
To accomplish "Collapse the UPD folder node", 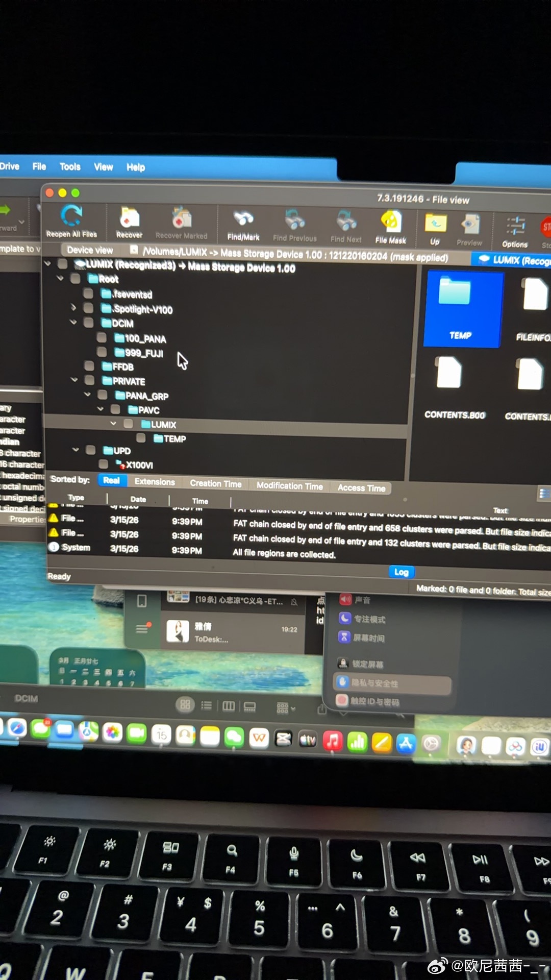I will coord(76,450).
